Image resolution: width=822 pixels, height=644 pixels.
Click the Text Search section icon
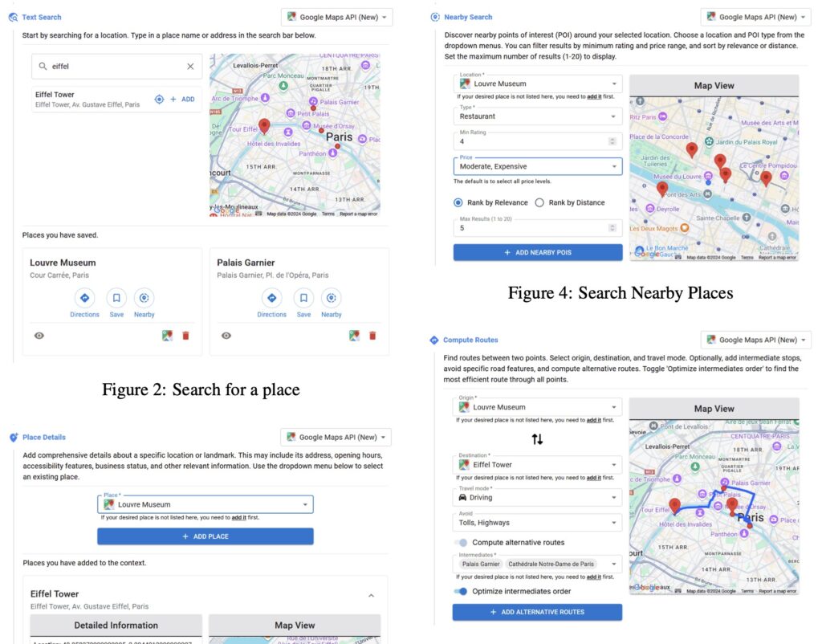(13, 18)
